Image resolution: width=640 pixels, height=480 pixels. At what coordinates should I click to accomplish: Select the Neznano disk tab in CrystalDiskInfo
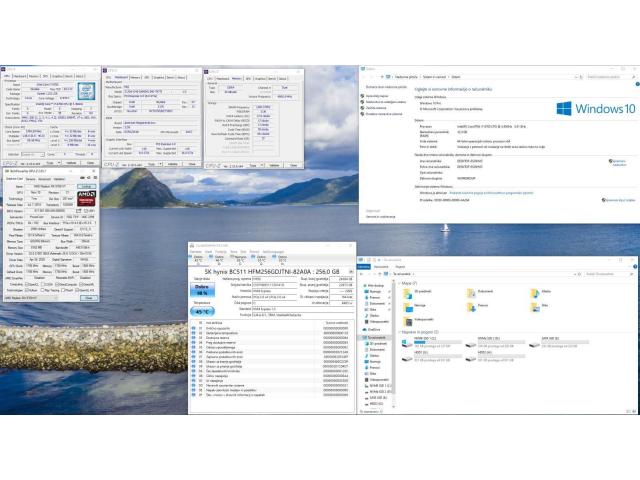coord(239,260)
